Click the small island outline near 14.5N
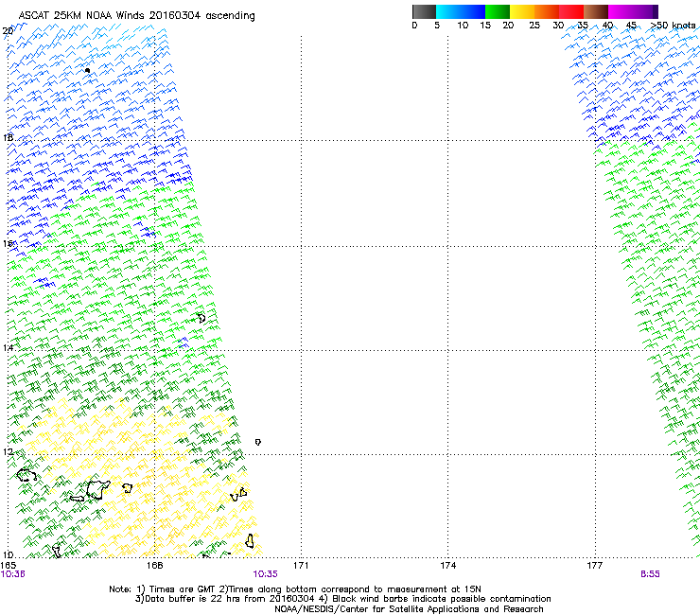 201,318
